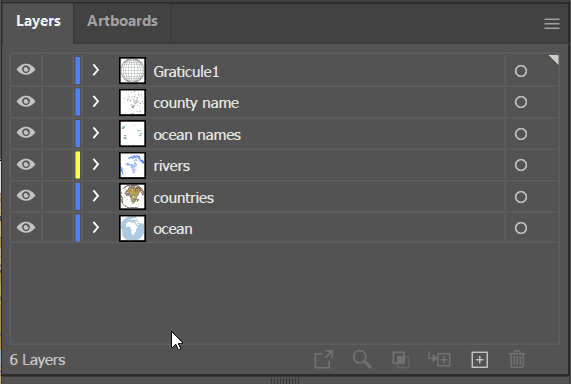Hide the Graticule1 layer
Viewport: 571px width, 384px height.
[x=26, y=70]
